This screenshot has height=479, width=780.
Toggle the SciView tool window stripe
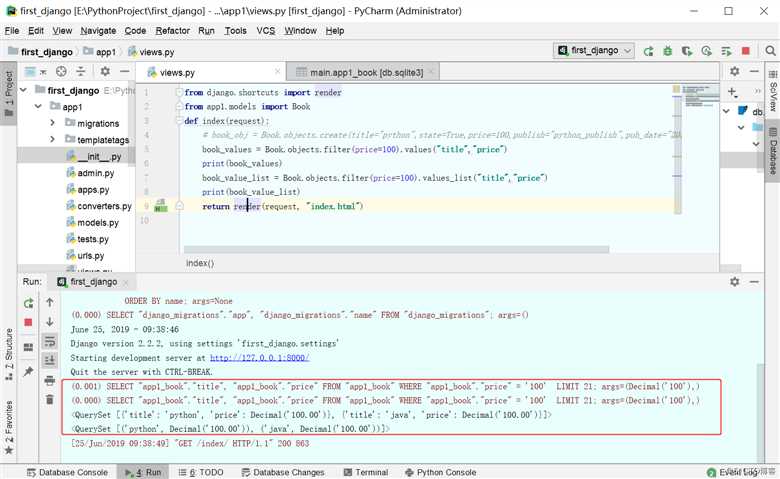tap(773, 91)
